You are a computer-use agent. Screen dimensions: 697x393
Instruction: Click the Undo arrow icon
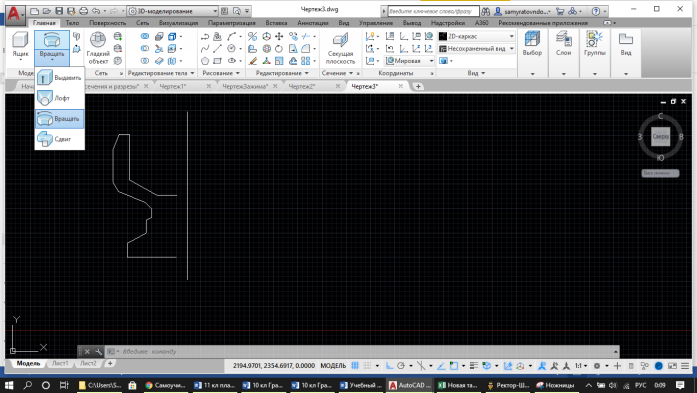coord(96,11)
